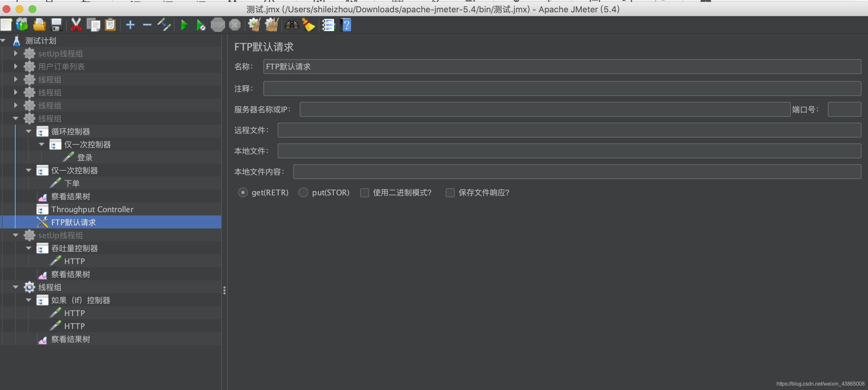Select the bottom-most 察看结果树 item
The width and height of the screenshot is (868, 390).
[x=70, y=339]
